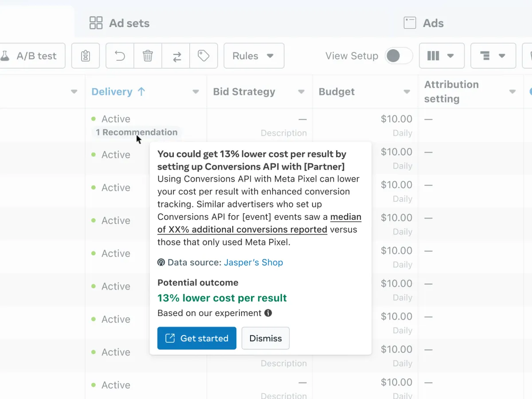Click the swap arrows icon in toolbar
Image resolution: width=532 pixels, height=399 pixels.
click(x=176, y=56)
